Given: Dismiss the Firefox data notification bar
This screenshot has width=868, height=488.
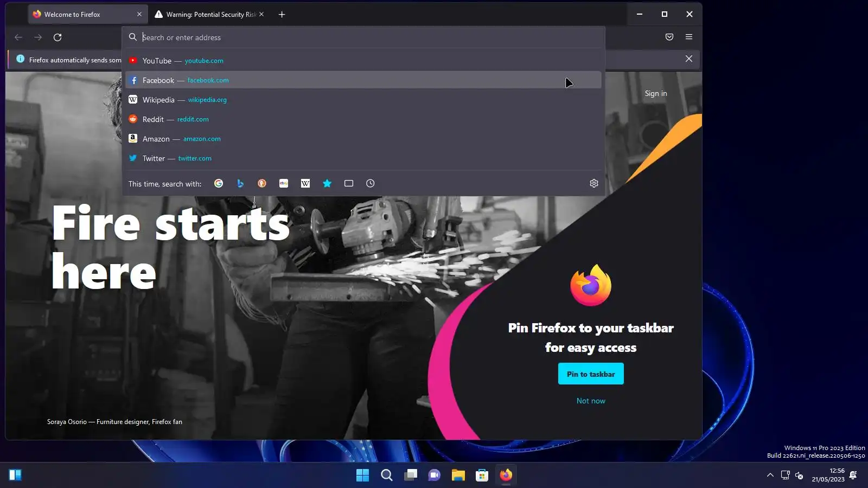Looking at the screenshot, I should click(x=689, y=59).
